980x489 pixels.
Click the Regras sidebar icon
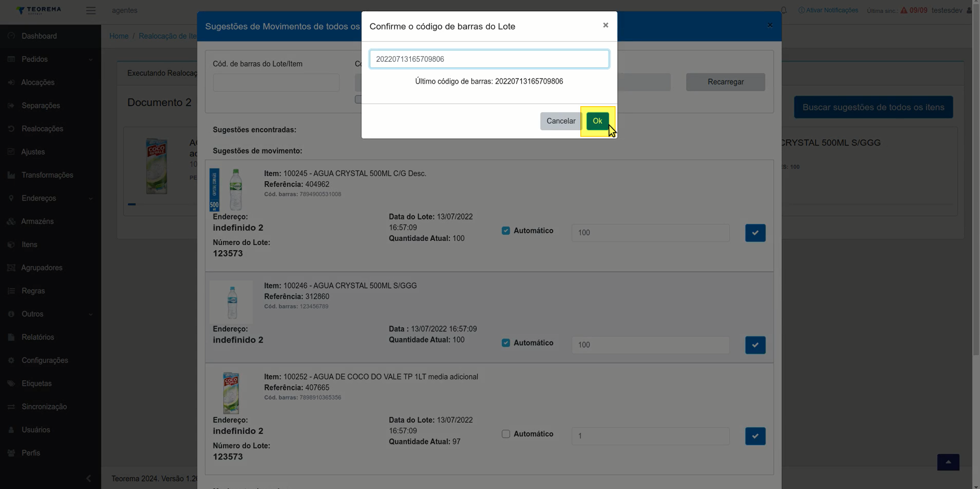[x=11, y=291]
